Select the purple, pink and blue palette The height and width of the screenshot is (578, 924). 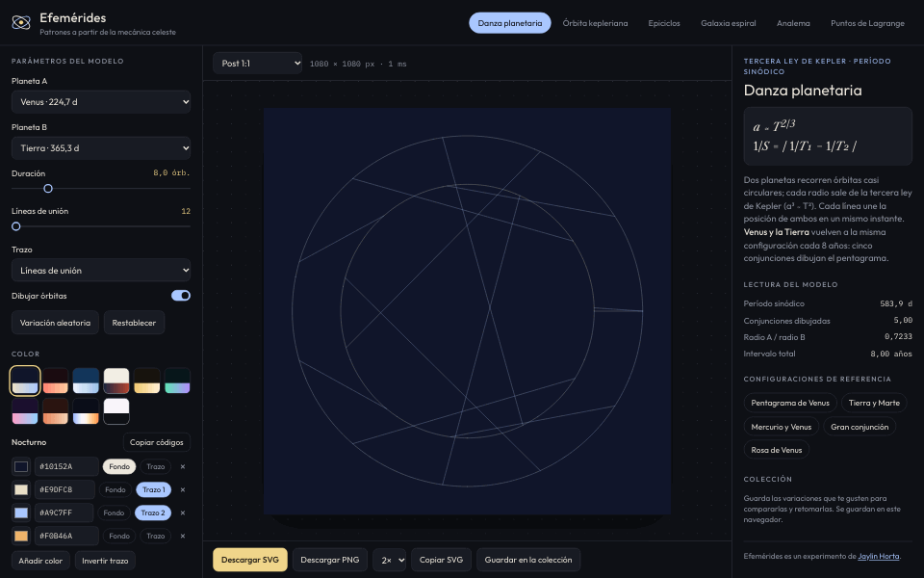click(x=25, y=411)
